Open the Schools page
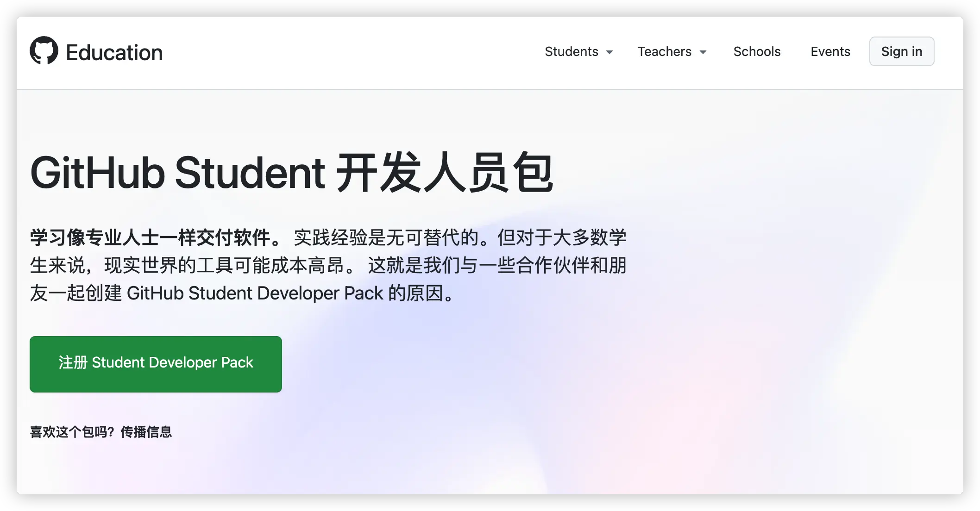 pyautogui.click(x=757, y=51)
